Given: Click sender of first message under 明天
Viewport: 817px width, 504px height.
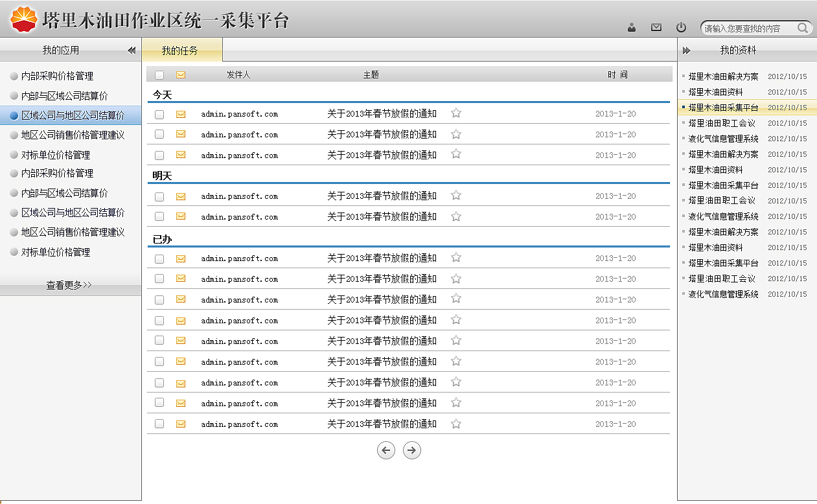Looking at the screenshot, I should 239,196.
